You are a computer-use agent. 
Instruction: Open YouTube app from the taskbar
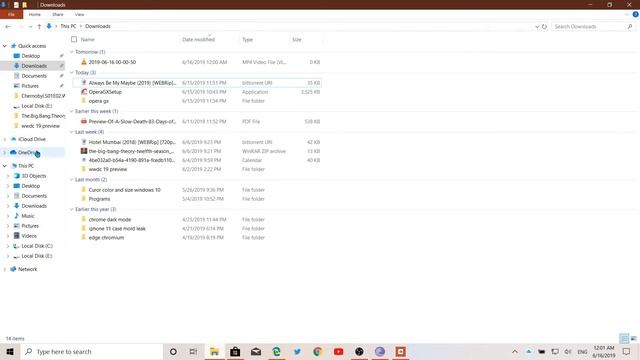click(338, 351)
